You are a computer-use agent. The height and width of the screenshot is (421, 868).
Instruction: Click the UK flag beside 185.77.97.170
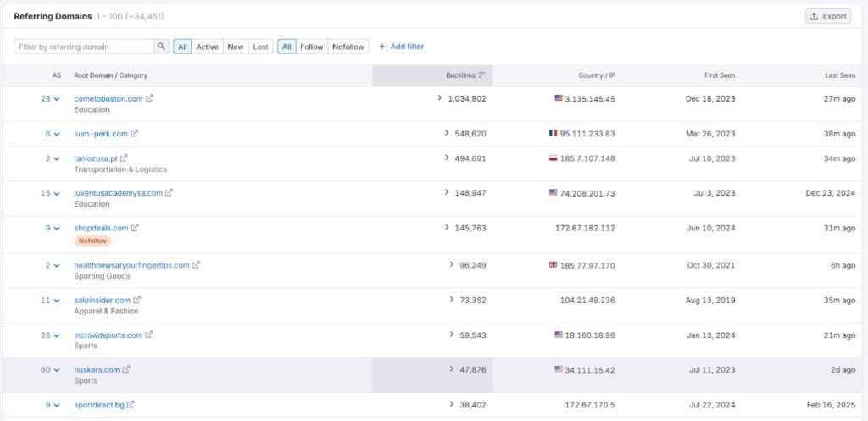pyautogui.click(x=553, y=264)
